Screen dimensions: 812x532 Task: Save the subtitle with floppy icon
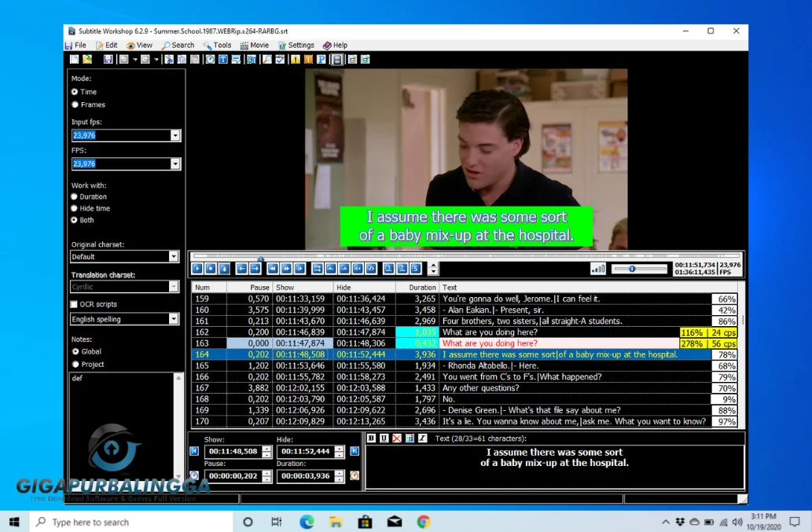[108, 60]
